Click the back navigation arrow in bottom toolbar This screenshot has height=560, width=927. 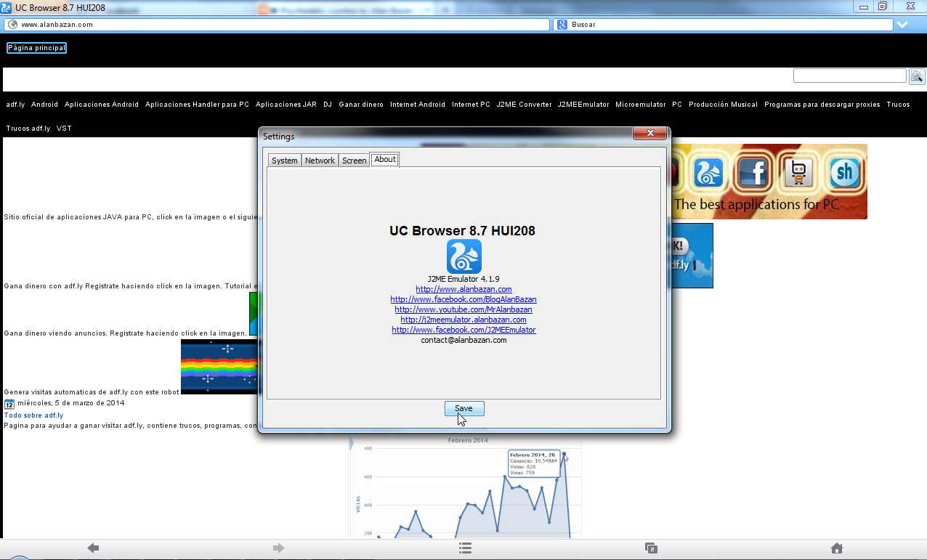coord(92,548)
